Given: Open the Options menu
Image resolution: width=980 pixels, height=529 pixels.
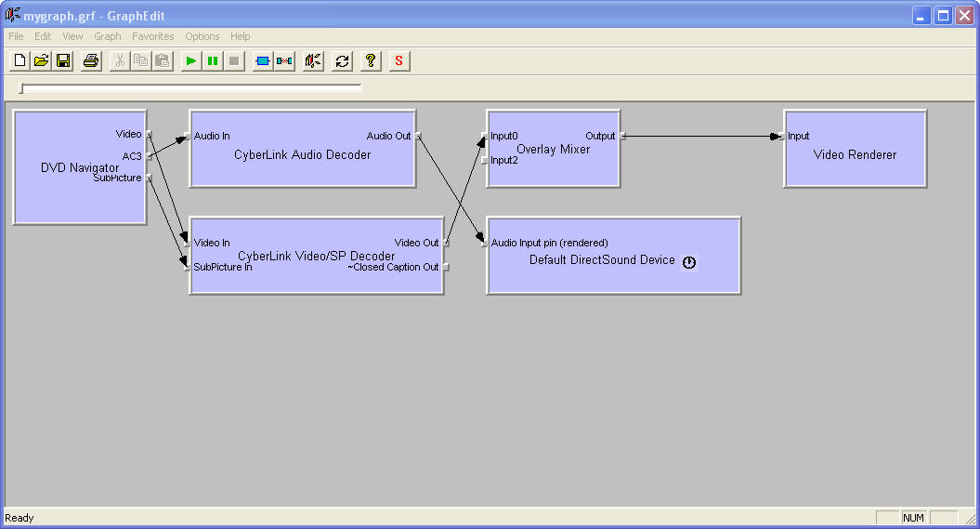Looking at the screenshot, I should click(x=202, y=36).
